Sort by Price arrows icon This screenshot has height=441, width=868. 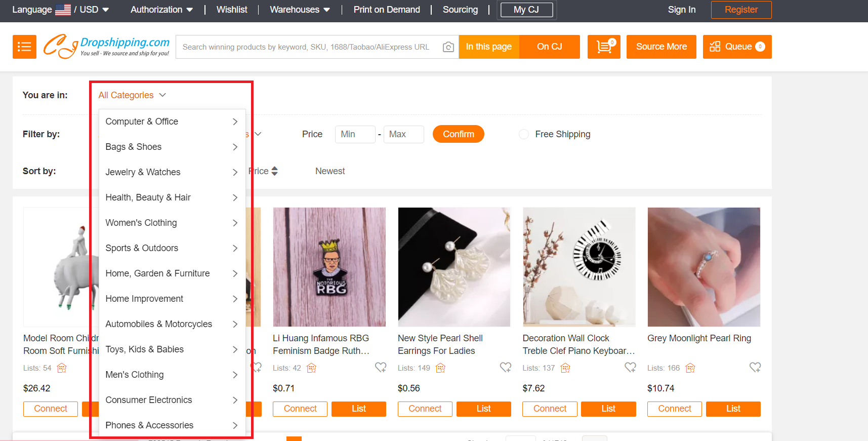pyautogui.click(x=274, y=171)
